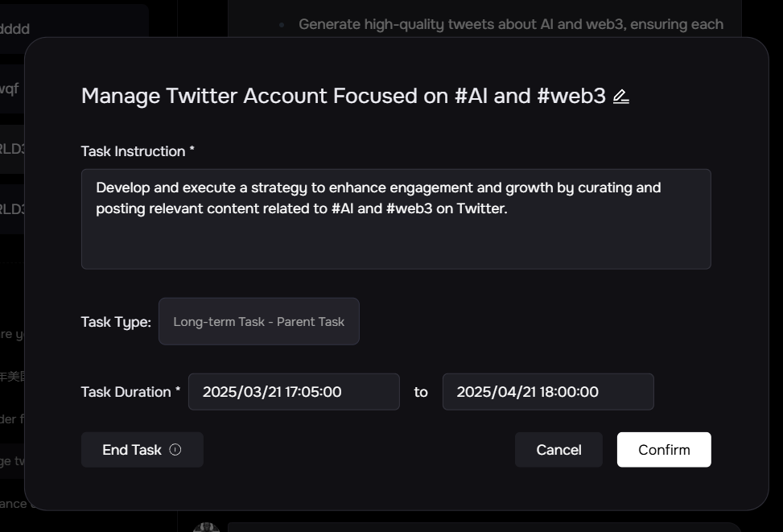Select the 'wqf' item in background sidebar
Viewport: 783px width, 532px height.
coord(10,89)
